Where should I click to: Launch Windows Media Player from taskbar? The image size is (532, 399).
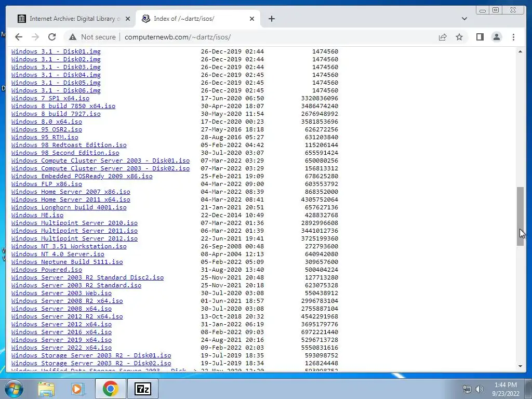[78, 389]
